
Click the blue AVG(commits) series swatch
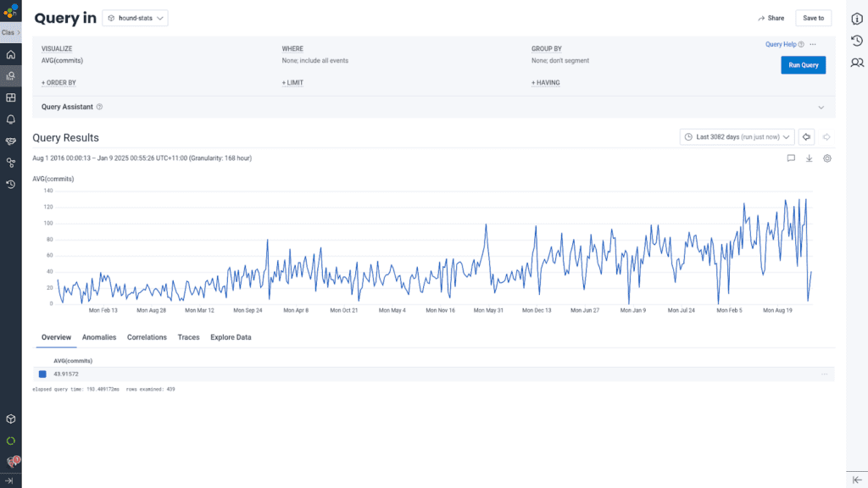click(41, 374)
